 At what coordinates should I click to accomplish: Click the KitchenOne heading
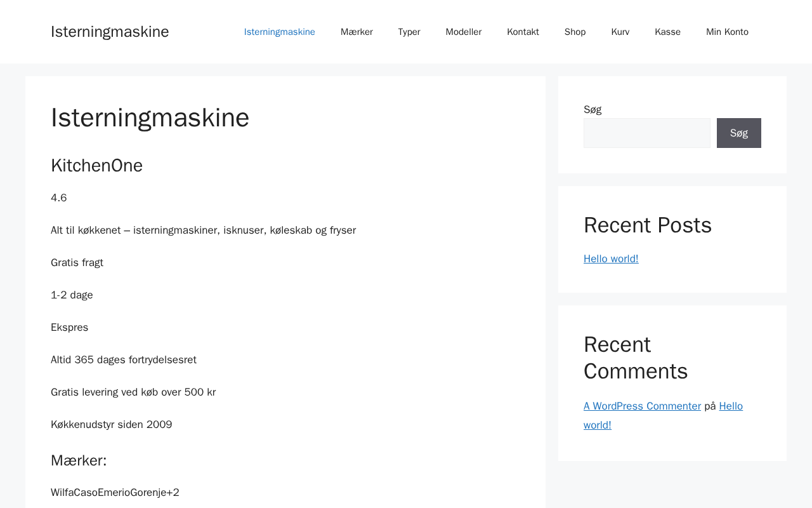tap(96, 165)
